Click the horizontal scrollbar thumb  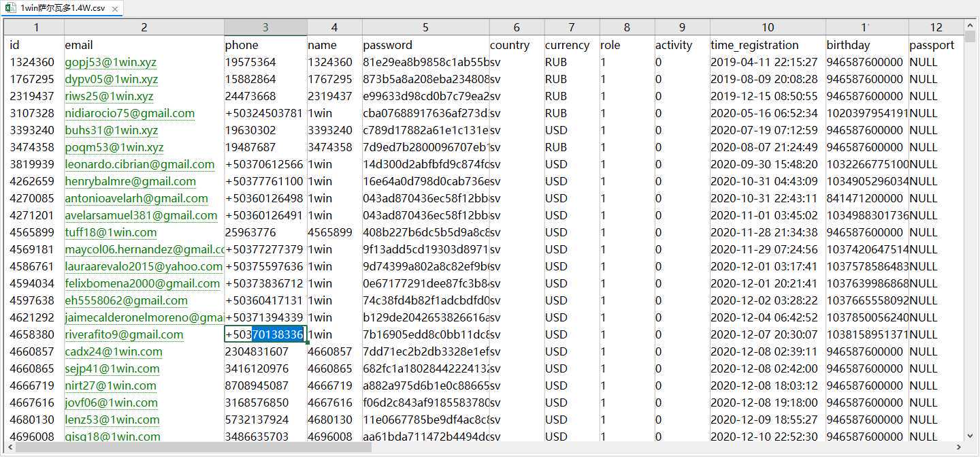click(x=193, y=447)
